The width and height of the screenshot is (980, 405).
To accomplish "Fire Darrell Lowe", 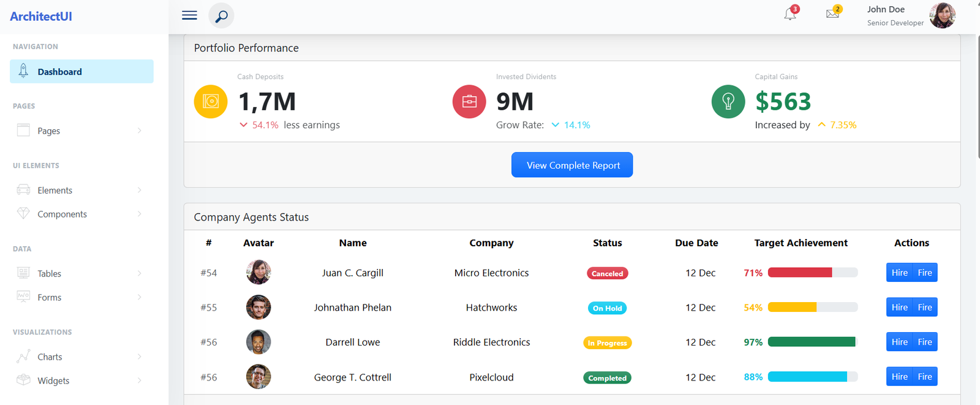I will coord(925,342).
